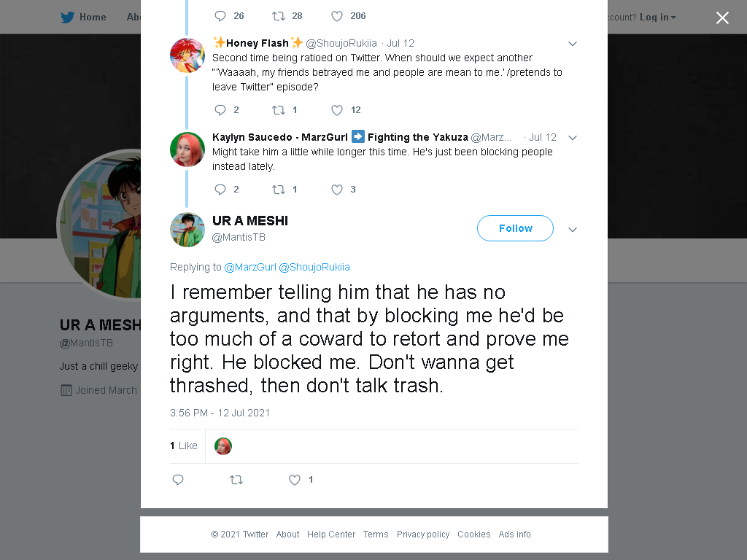The height and width of the screenshot is (560, 747).
Task: Like the main UR A MESHI tweet
Action: [x=295, y=480]
